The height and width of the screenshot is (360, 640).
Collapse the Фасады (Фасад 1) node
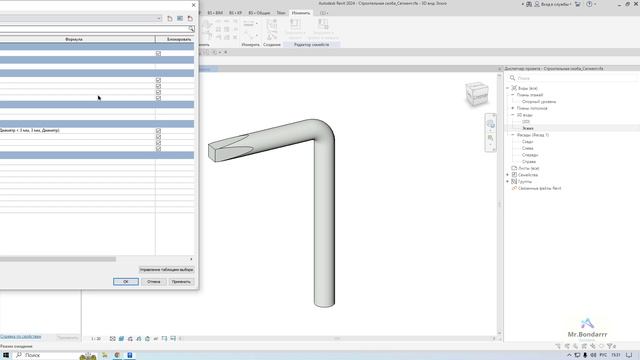(513, 135)
